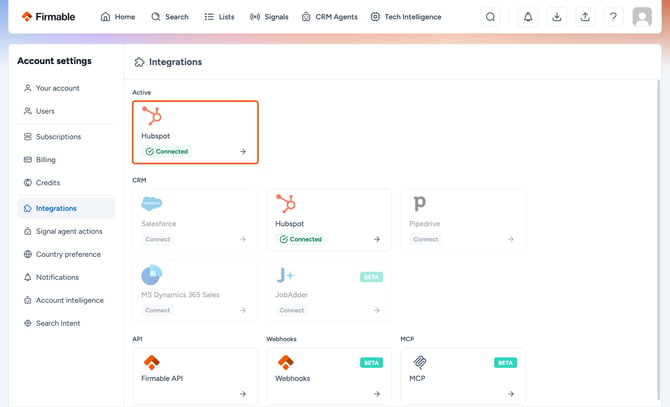Open the notifications bell icon
The width and height of the screenshot is (670, 407).
pyautogui.click(x=528, y=17)
